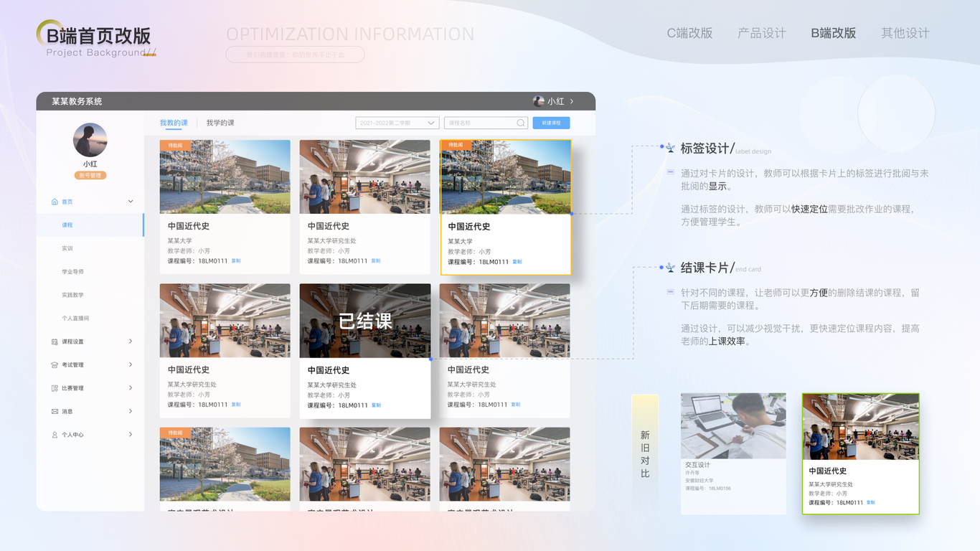Click 复制 on the yellow-highlighted 中国近代史 card
980x551 pixels.
pos(517,262)
